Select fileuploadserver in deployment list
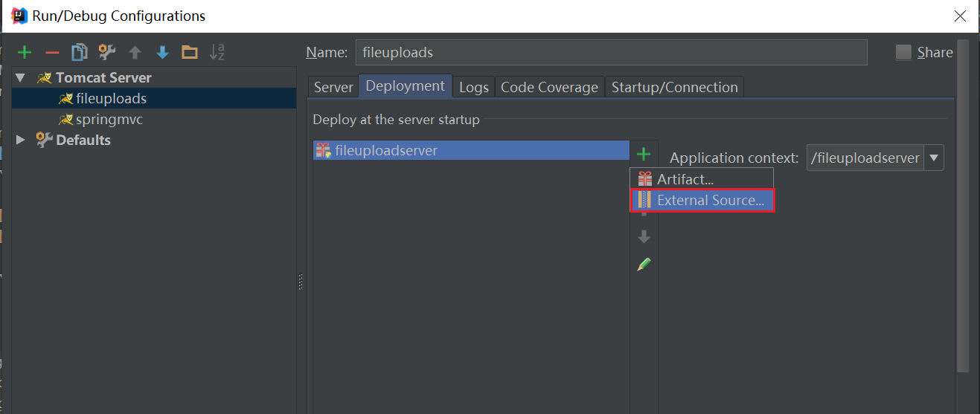980x414 pixels. coord(471,150)
